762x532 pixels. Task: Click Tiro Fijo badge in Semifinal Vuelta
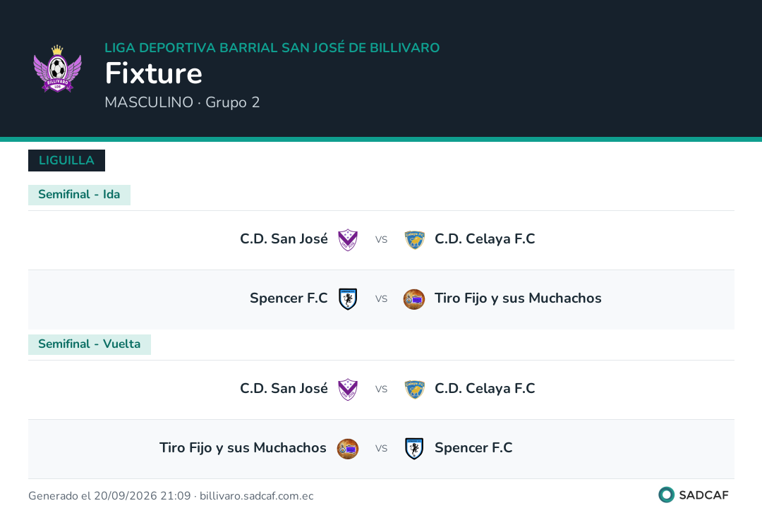(348, 449)
